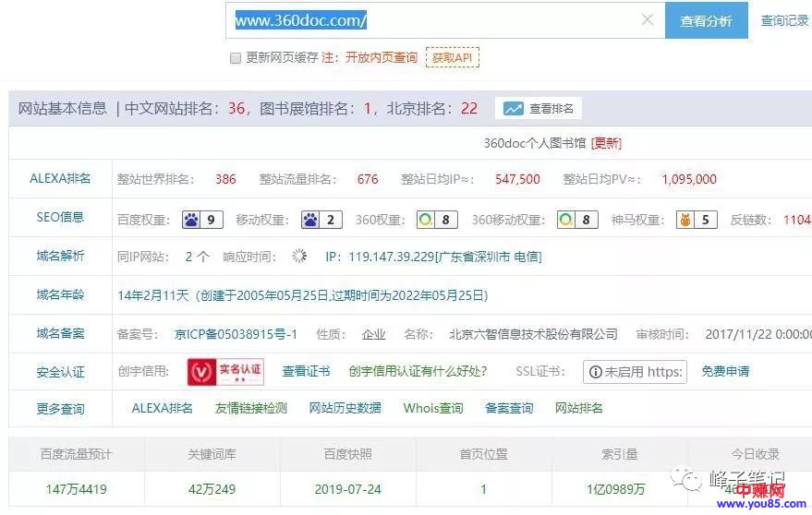Viewport: 812px width, 515px height.
Task: Click the Baidu weight paw badge 9
Action: (202, 220)
